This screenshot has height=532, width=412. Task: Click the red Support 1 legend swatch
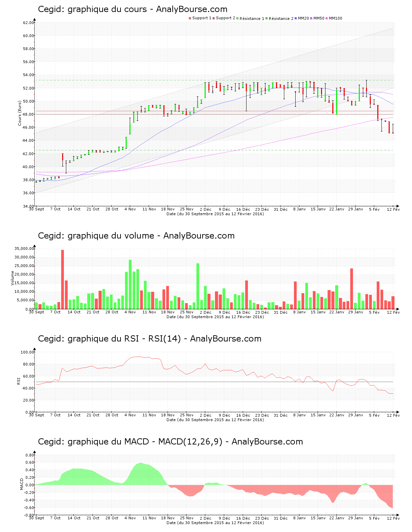190,18
